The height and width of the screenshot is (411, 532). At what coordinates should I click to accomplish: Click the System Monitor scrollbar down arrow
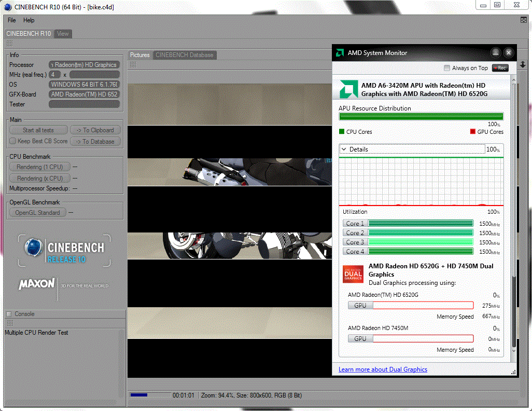pos(514,351)
